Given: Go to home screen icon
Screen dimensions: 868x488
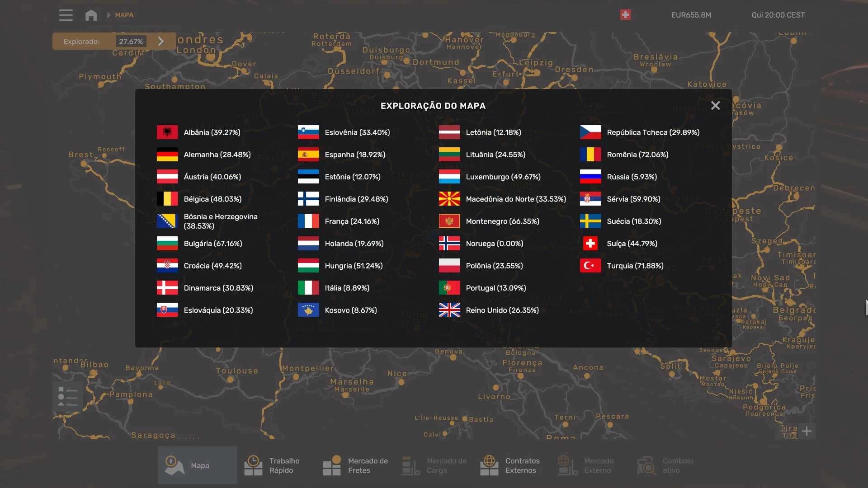Looking at the screenshot, I should [x=91, y=15].
